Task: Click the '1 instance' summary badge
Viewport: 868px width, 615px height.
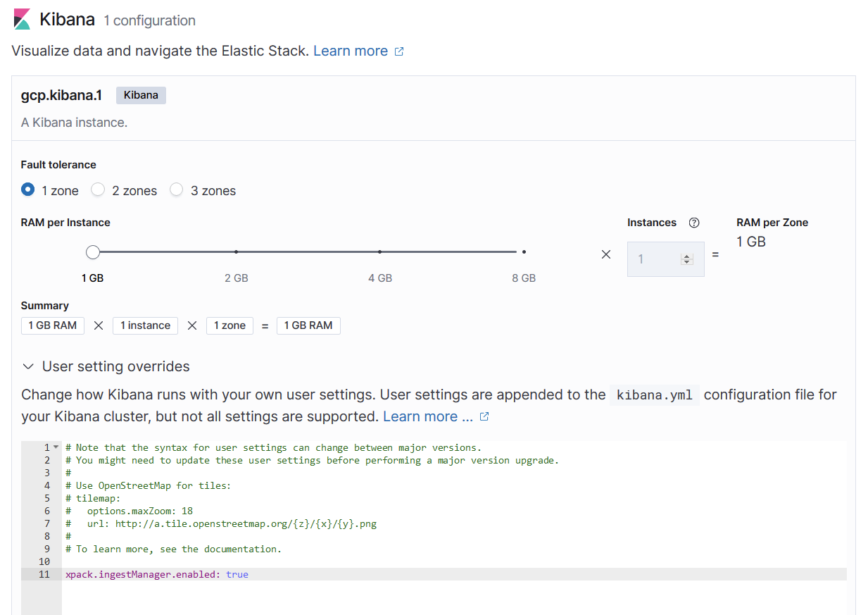Action: [x=145, y=325]
